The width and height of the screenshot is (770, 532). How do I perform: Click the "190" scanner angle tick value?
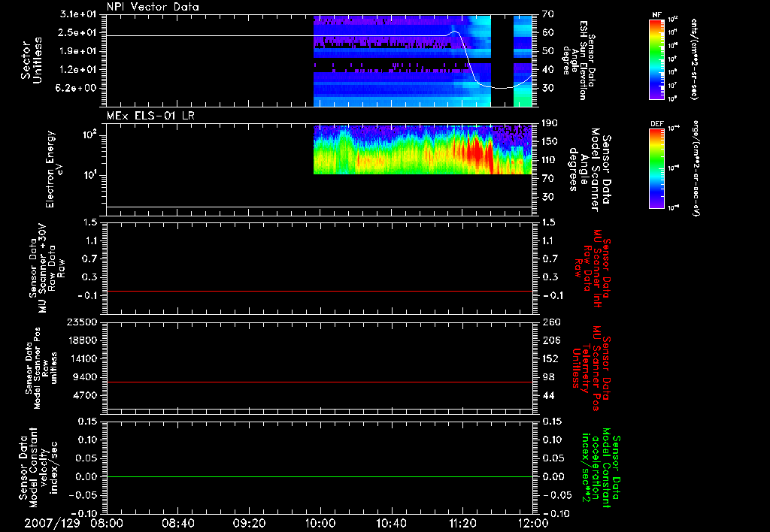(550, 123)
